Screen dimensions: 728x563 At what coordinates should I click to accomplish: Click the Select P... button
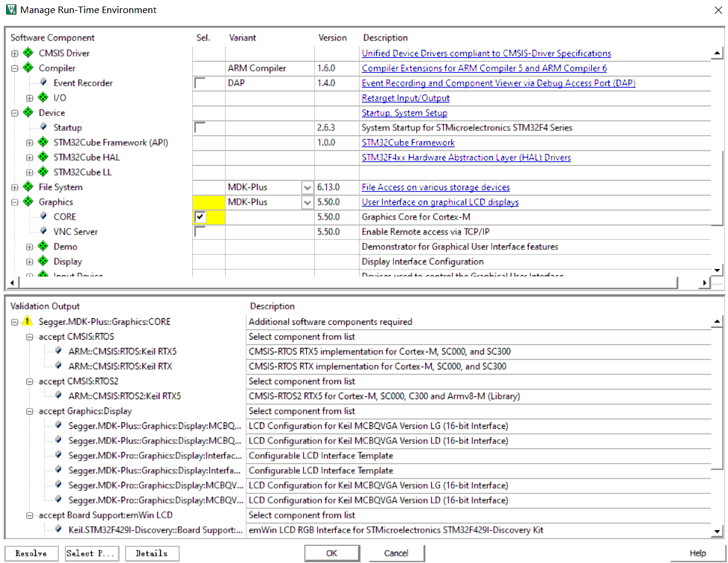[x=92, y=553]
